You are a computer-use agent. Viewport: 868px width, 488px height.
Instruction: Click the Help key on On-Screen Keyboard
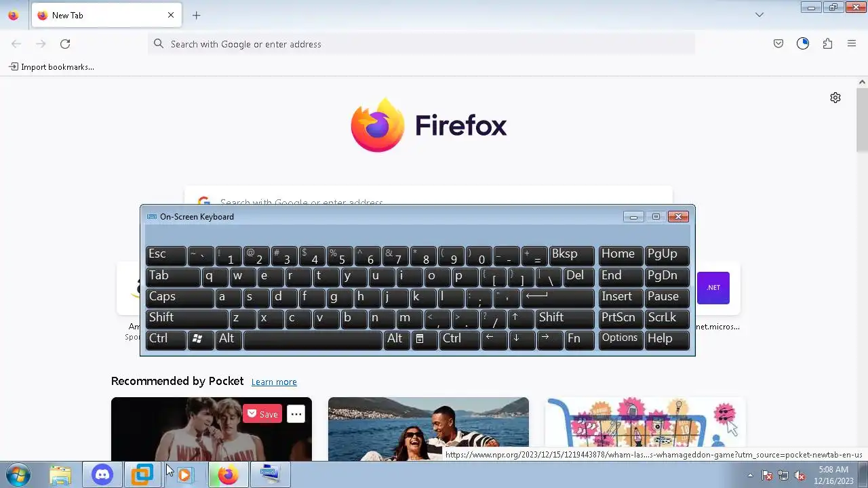click(x=667, y=340)
